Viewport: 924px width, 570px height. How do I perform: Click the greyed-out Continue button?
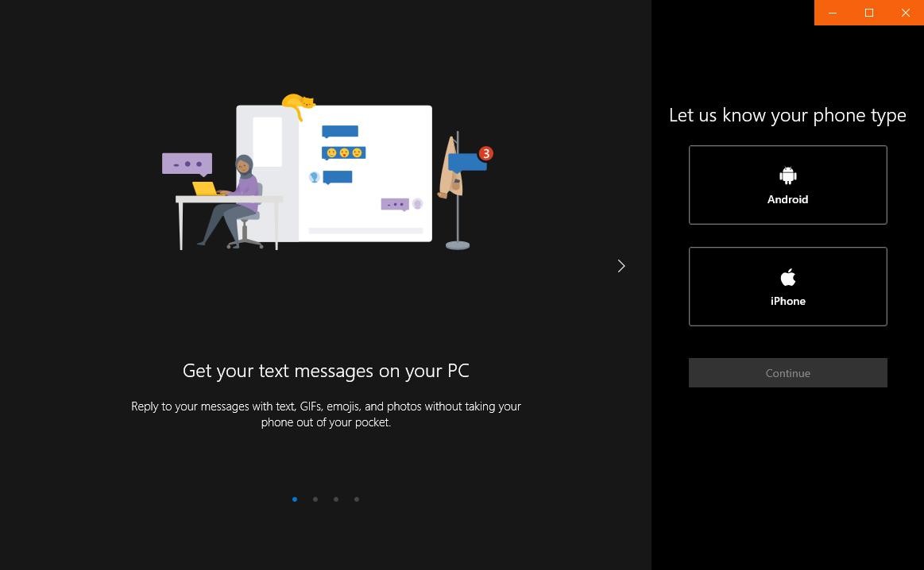[787, 373]
